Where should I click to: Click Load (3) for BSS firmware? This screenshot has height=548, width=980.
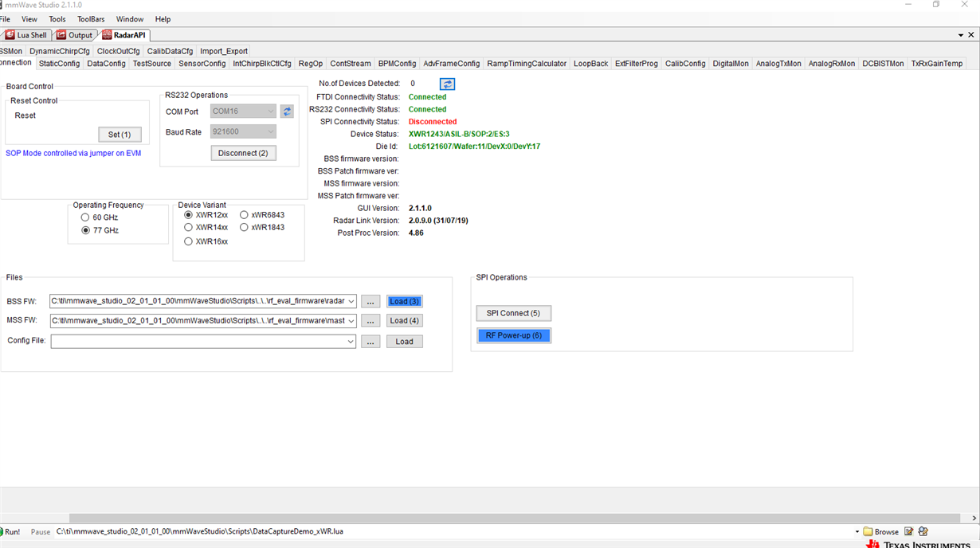(405, 301)
